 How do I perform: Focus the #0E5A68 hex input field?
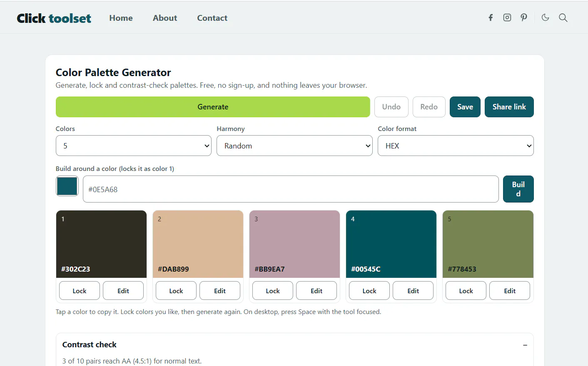click(291, 189)
